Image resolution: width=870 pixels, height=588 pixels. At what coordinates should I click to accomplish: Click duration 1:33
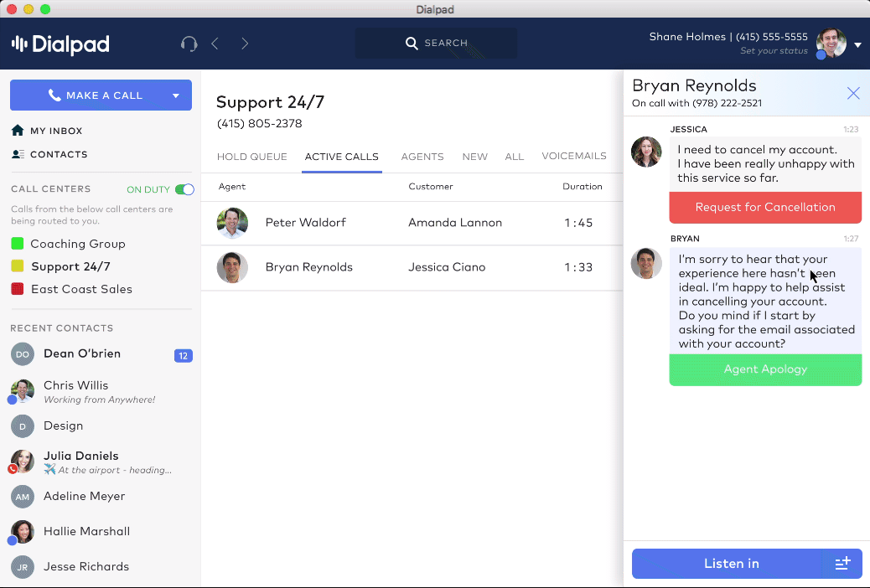click(578, 267)
